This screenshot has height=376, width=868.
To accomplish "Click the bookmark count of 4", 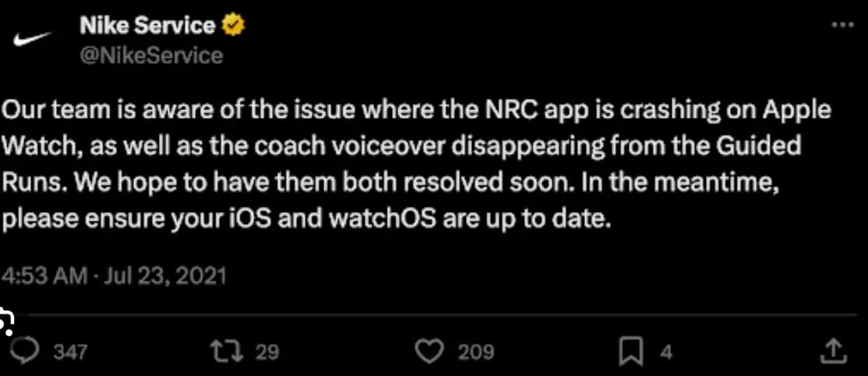I will 665,353.
